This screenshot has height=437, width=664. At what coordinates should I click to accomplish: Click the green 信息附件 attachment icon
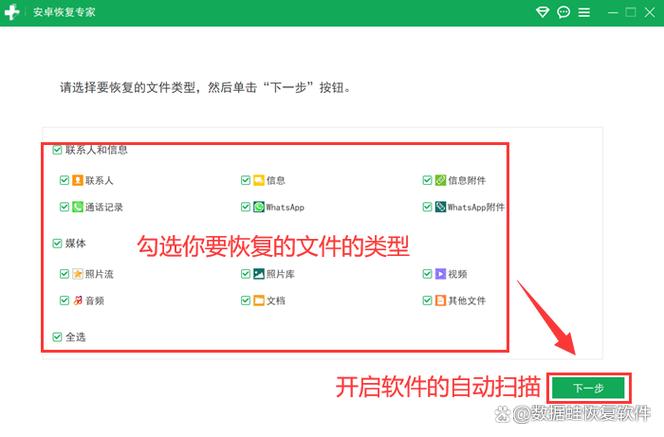click(x=440, y=180)
